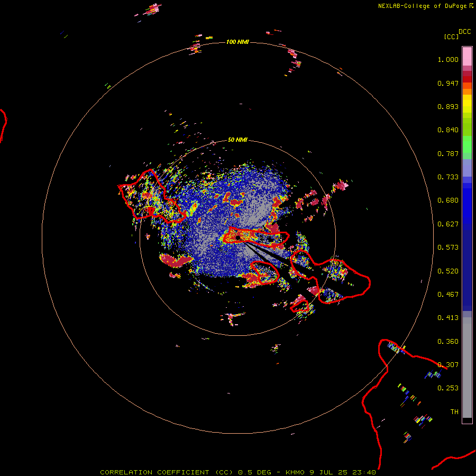The height and width of the screenshot is (476, 476).
Task: Click the 23:40 timestamp in caption
Action: point(364,472)
